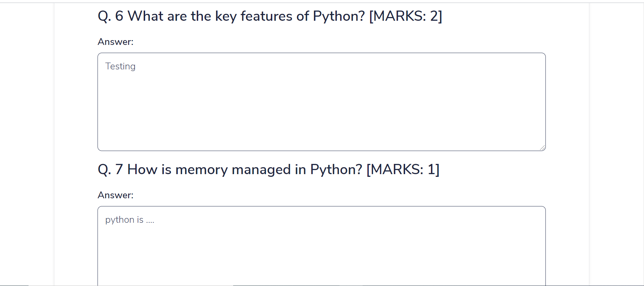Place cursor on 'python is ....' text
The width and height of the screenshot is (644, 286).
[129, 220]
